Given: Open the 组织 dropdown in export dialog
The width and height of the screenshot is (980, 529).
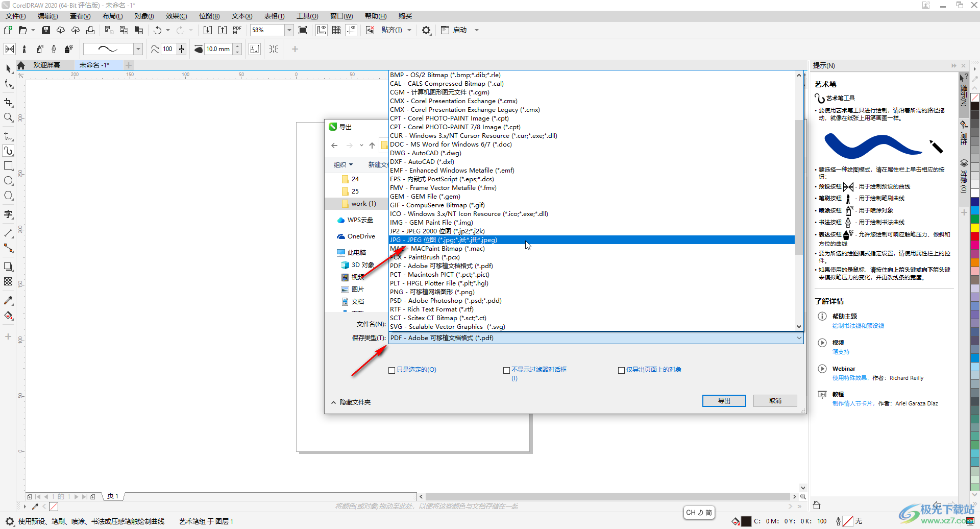Looking at the screenshot, I should pyautogui.click(x=343, y=164).
